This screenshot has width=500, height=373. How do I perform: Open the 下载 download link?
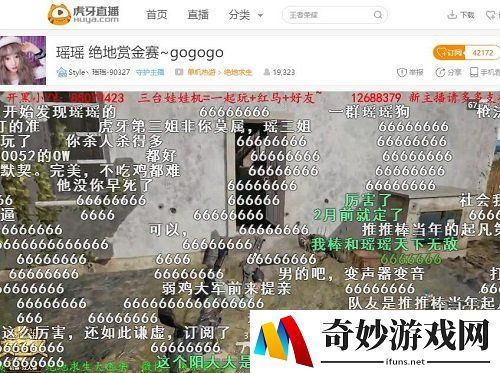pos(461,15)
